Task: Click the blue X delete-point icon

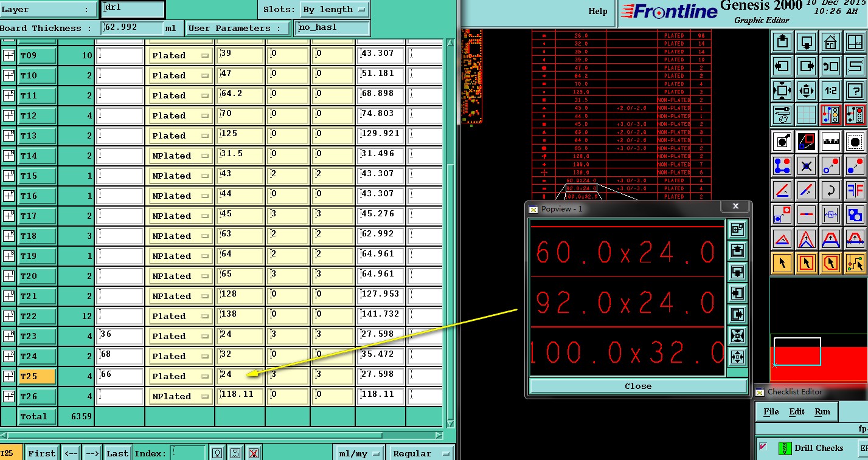Action: (807, 166)
